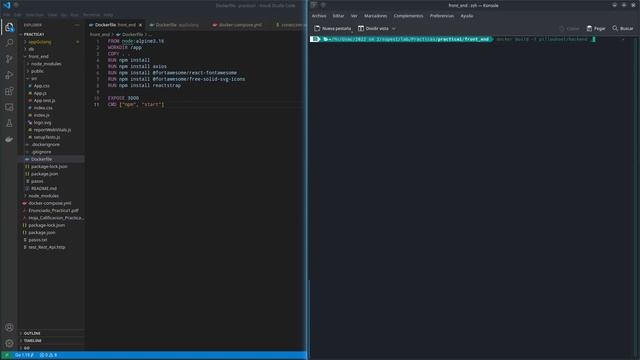The height and width of the screenshot is (360, 640).
Task: Open the Dividir vista dropdown arrow
Action: [393, 29]
